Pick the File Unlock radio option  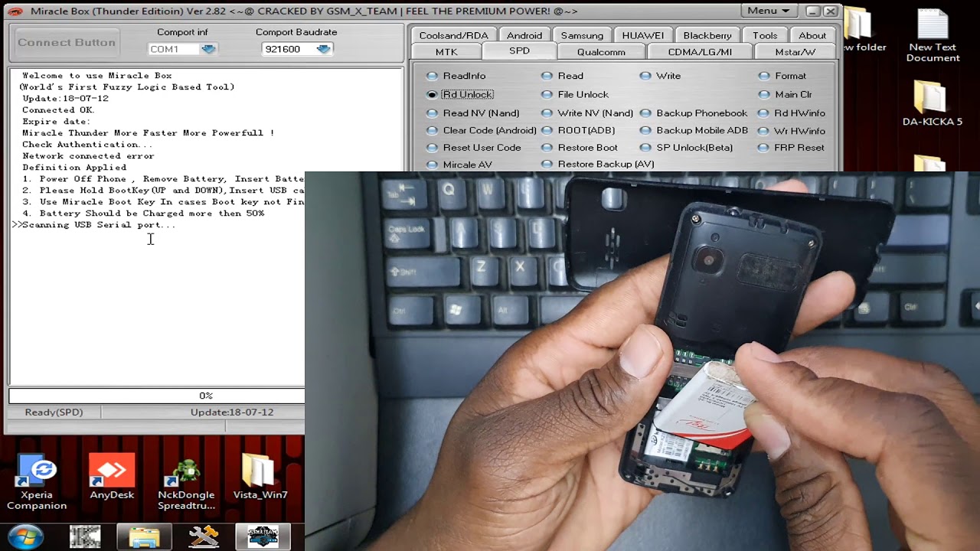tap(575, 94)
